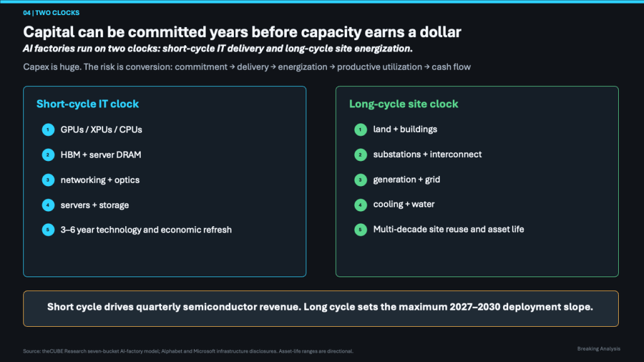Click the slide title about capital committed
The height and width of the screenshot is (362, 644).
tap(242, 32)
